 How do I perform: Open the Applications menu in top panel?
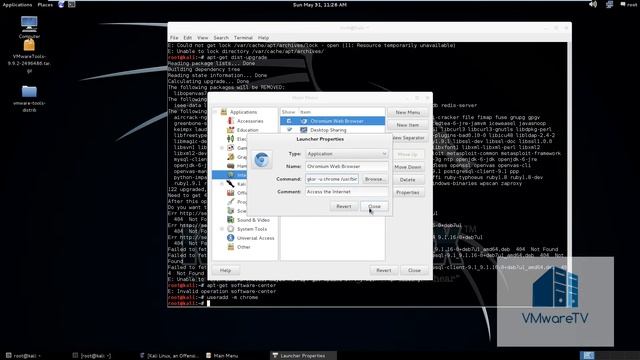pos(17,4)
